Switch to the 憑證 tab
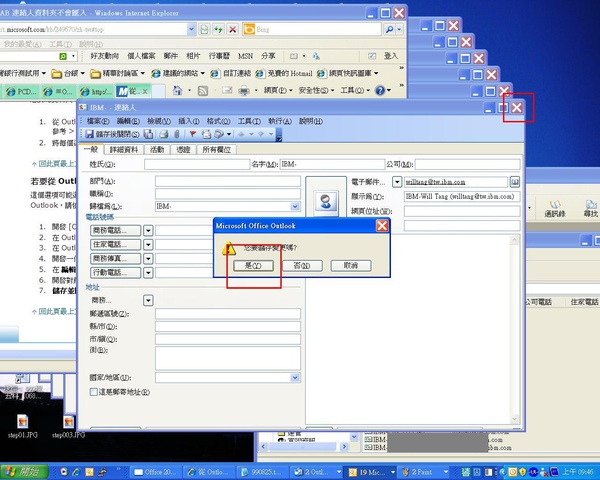 pos(183,150)
